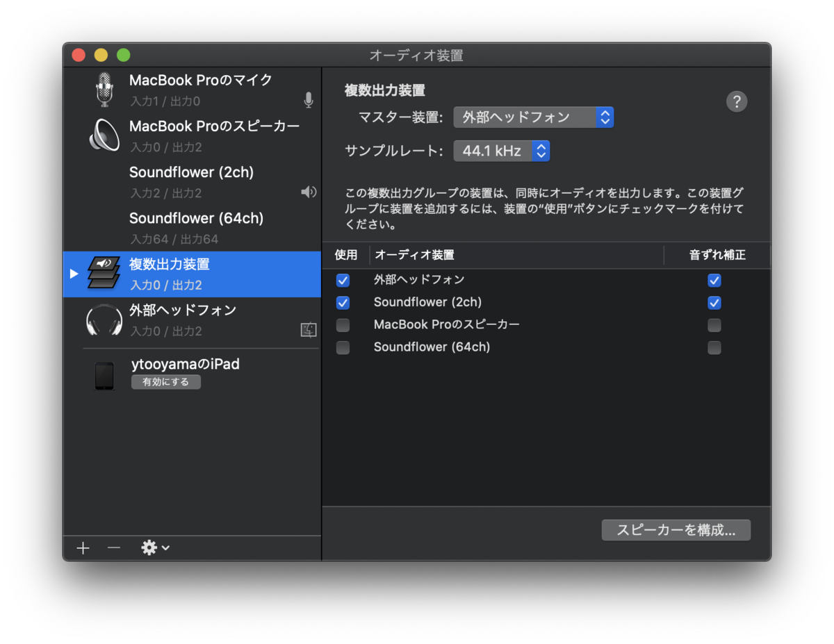Click the ytooyamaのiPad device icon
Screen dimensions: 834x644
coord(104,376)
